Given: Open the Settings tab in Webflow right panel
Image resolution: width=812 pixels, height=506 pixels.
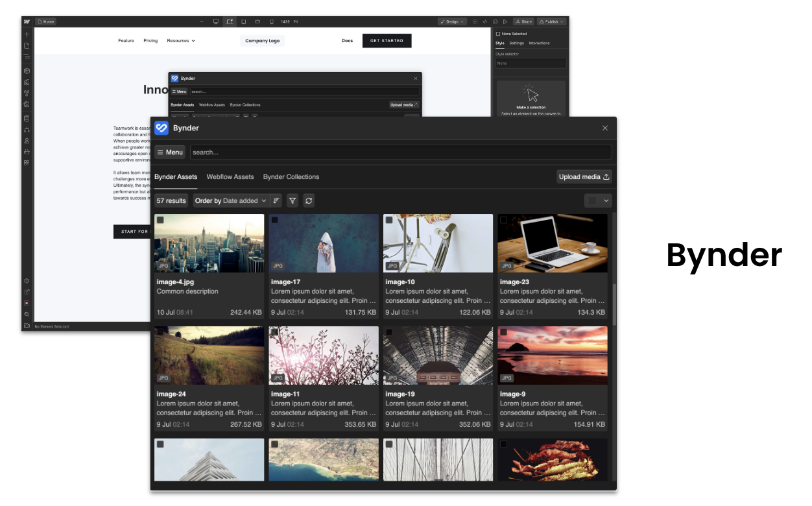Looking at the screenshot, I should point(516,43).
